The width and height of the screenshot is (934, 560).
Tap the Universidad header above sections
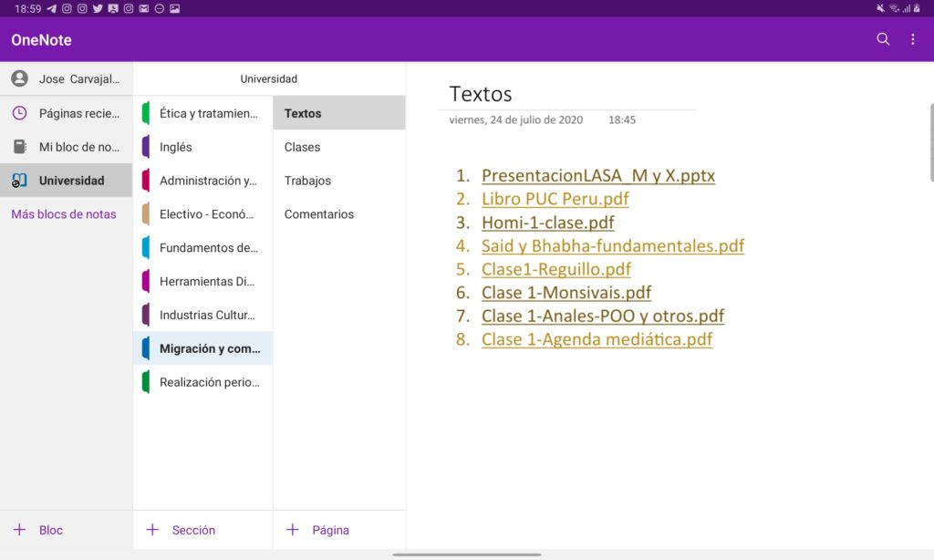pos(269,78)
